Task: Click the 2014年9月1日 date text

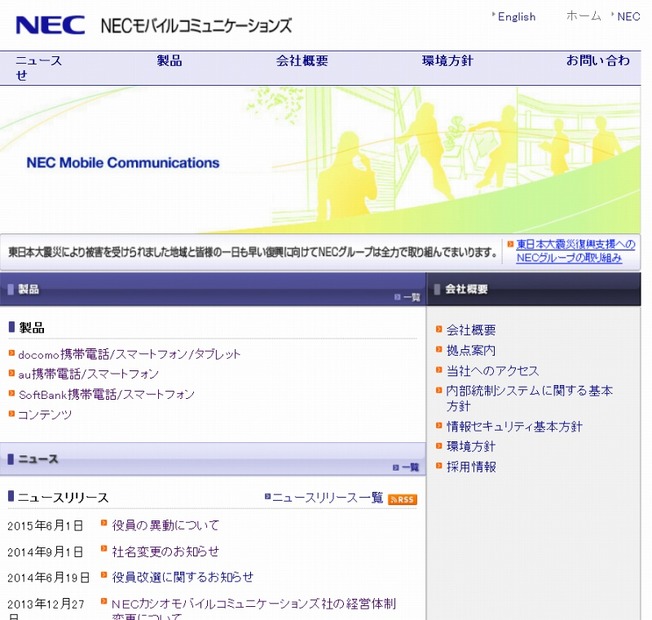Action: coord(45,552)
